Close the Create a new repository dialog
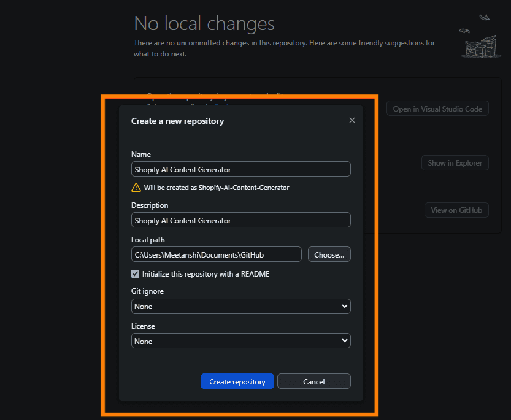 point(352,120)
